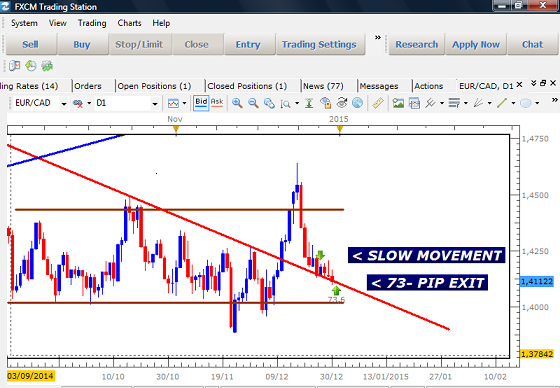The image size is (560, 388).
Task: Toggle the chart lock icon
Action: pyautogui.click(x=325, y=103)
